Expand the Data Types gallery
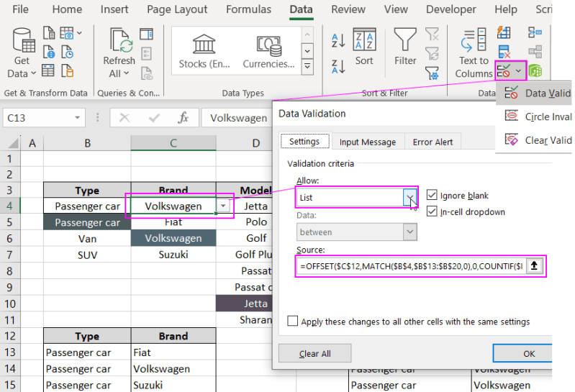This screenshot has height=392, width=575. pyautogui.click(x=307, y=67)
